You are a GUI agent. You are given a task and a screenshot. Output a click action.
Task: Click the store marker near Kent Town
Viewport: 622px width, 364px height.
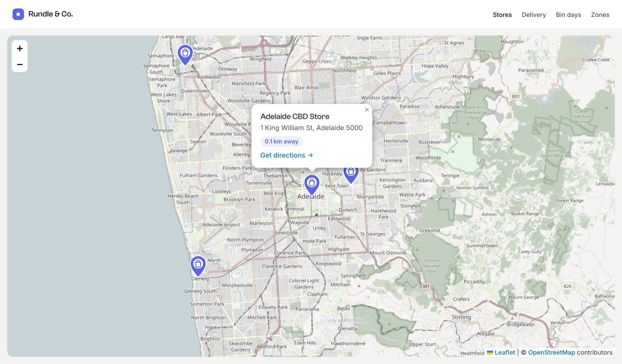351,175
